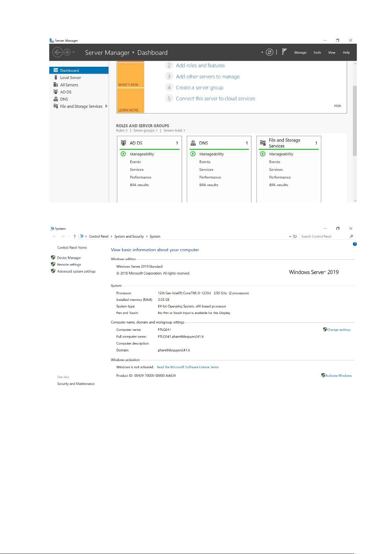Expand the File and Storage Services arrow
This screenshot has height=554, width=392.
(x=106, y=106)
